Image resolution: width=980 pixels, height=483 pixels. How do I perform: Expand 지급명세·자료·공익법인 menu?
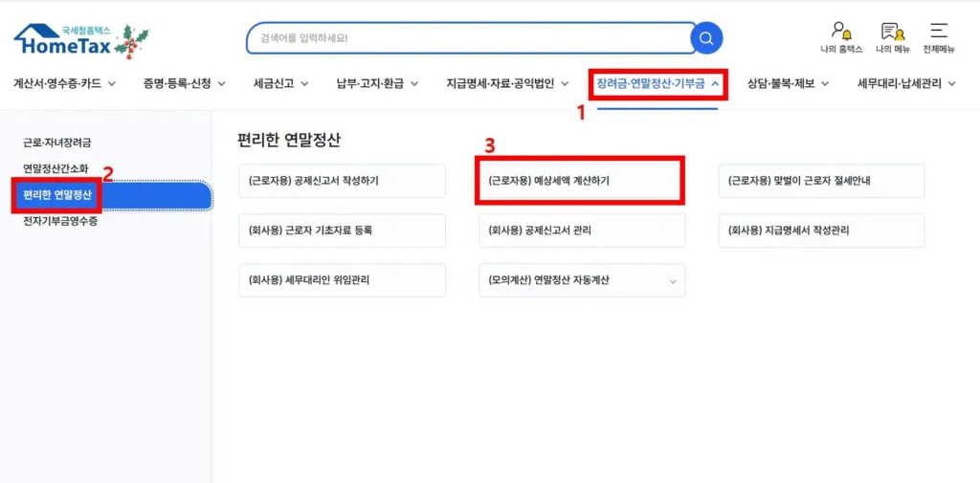click(507, 83)
